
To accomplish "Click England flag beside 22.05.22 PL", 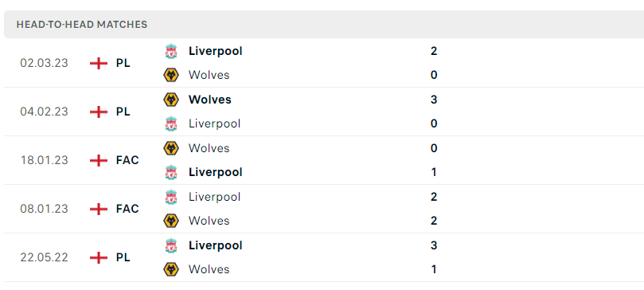I will point(99,257).
